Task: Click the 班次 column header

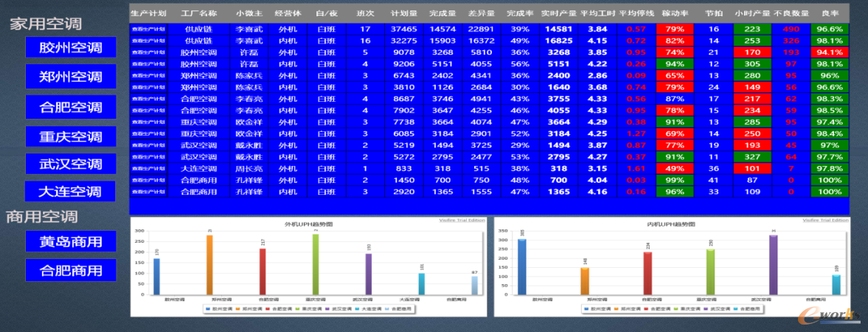Action: (365, 13)
